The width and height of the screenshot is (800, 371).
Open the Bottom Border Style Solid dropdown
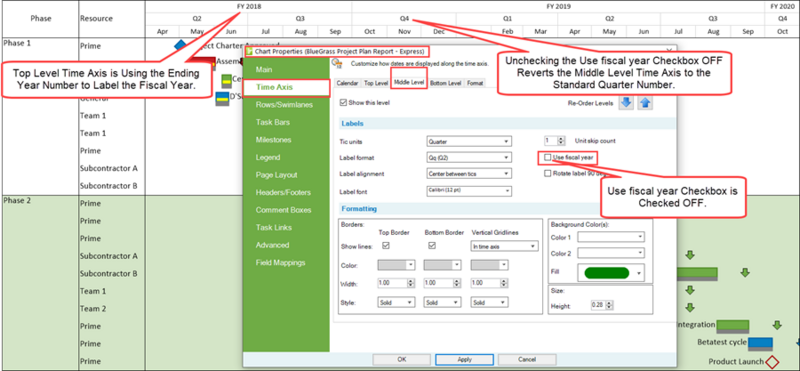point(442,303)
